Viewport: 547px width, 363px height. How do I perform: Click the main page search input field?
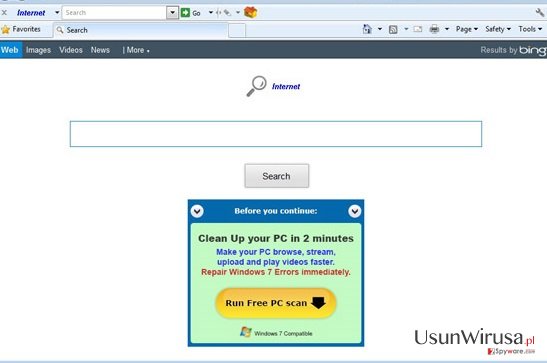click(276, 134)
